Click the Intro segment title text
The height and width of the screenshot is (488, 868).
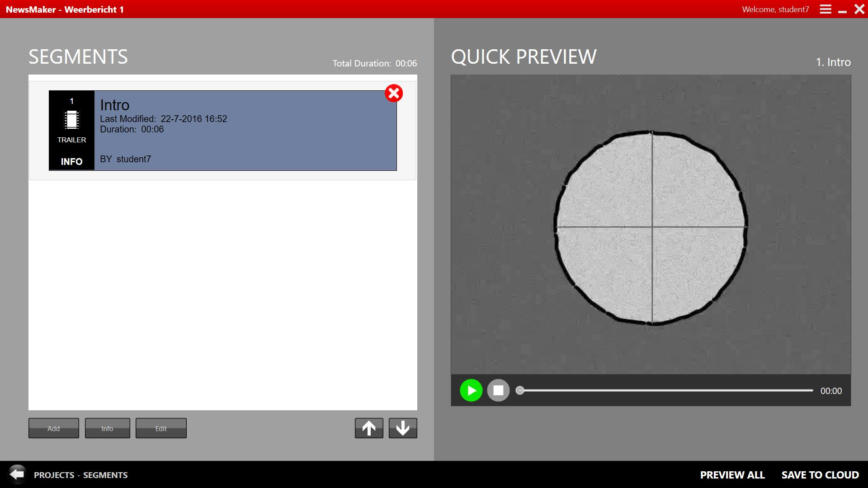[114, 104]
